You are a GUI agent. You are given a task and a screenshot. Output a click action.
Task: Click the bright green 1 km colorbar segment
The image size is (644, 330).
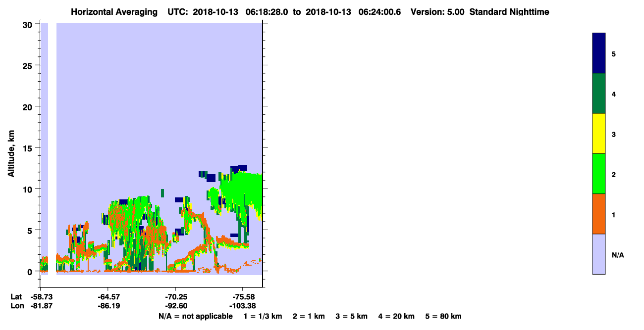pyautogui.click(x=599, y=174)
